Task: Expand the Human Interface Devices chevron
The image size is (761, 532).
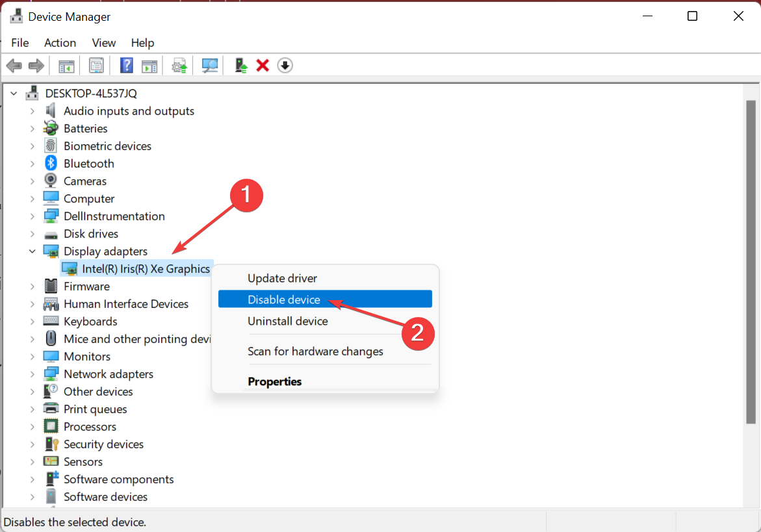Action: [32, 304]
